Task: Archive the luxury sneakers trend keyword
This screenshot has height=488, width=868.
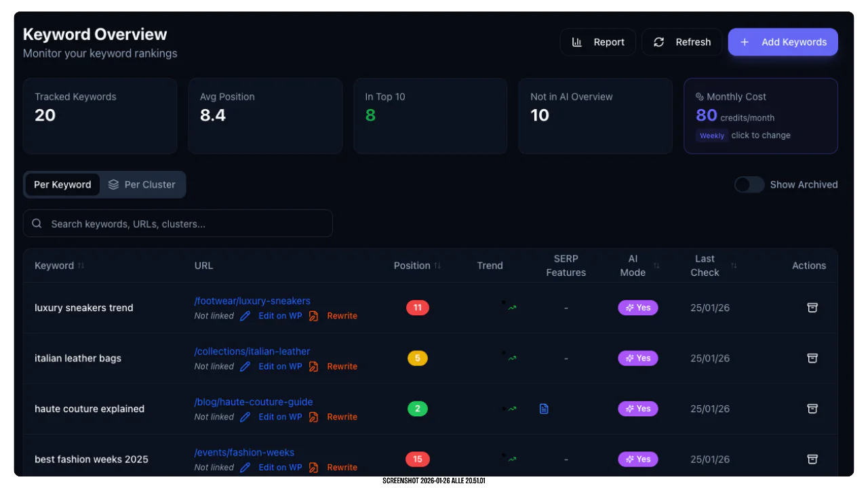Action: pos(812,308)
